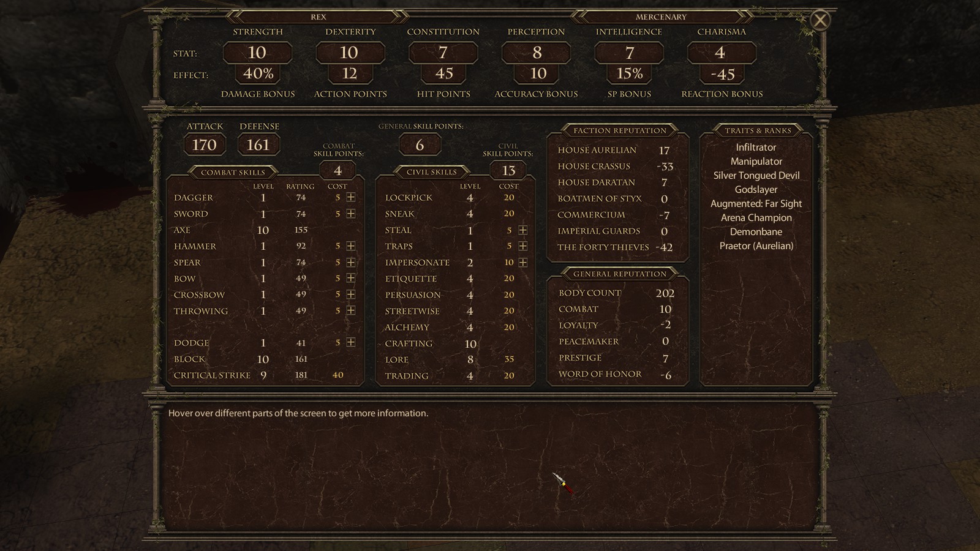This screenshot has height=551, width=980.
Task: Select the Word of Honor reputation entry
Action: point(600,374)
